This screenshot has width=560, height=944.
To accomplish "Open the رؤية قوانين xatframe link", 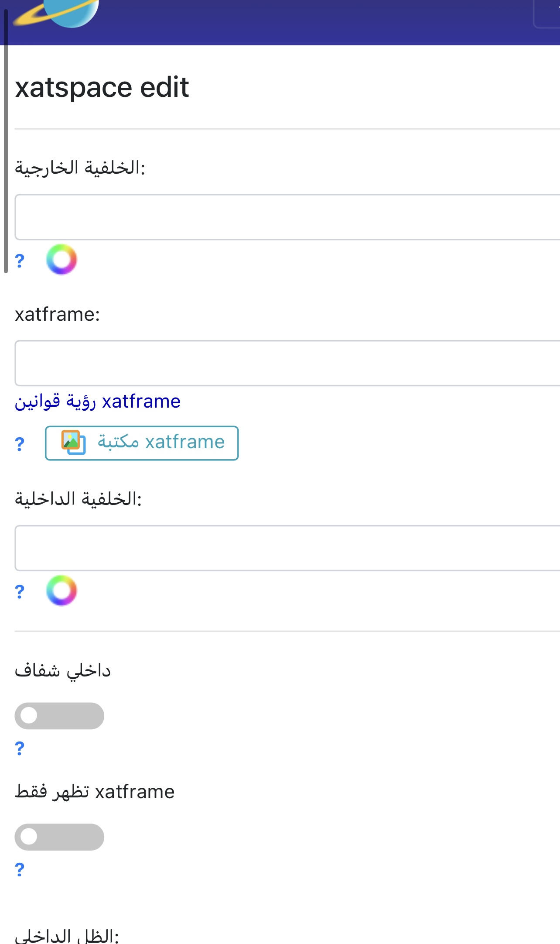I will point(98,402).
